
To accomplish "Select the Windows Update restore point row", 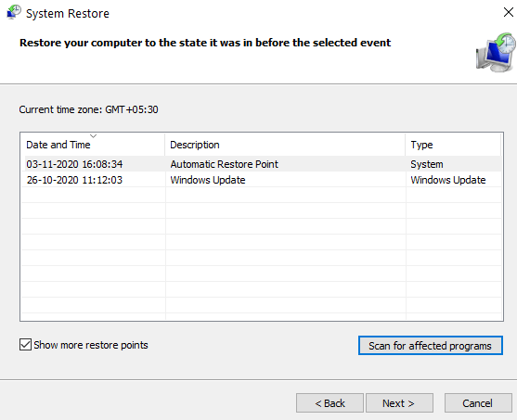I will click(263, 180).
